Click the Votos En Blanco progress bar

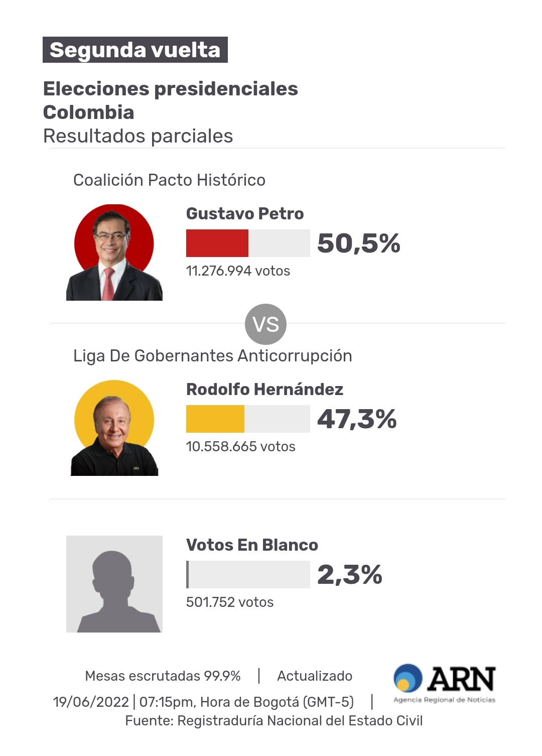248,574
